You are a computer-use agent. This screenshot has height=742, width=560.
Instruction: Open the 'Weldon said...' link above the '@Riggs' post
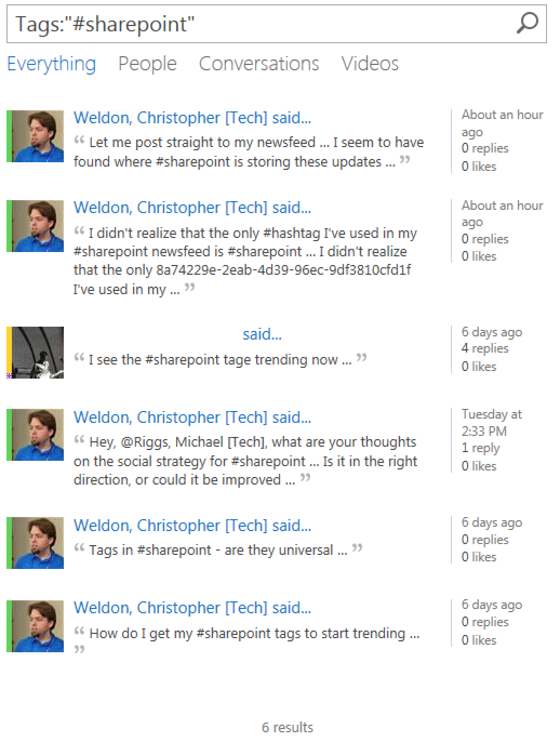(x=192, y=417)
